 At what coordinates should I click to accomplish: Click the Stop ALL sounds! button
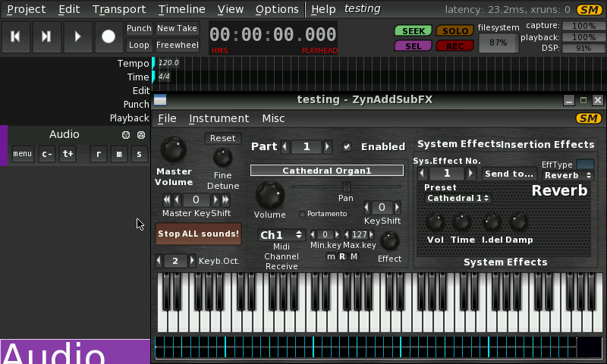pyautogui.click(x=198, y=234)
